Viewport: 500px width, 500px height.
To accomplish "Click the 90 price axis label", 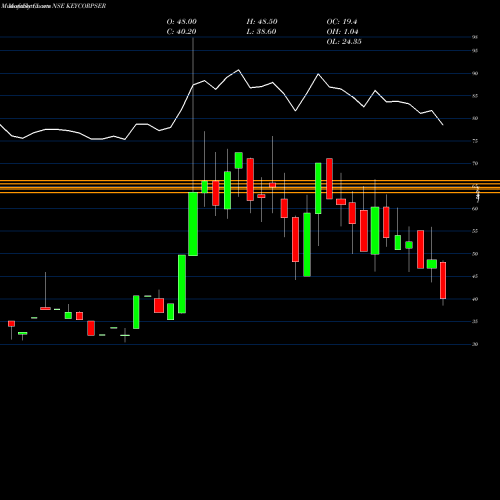I will click(x=475, y=73).
